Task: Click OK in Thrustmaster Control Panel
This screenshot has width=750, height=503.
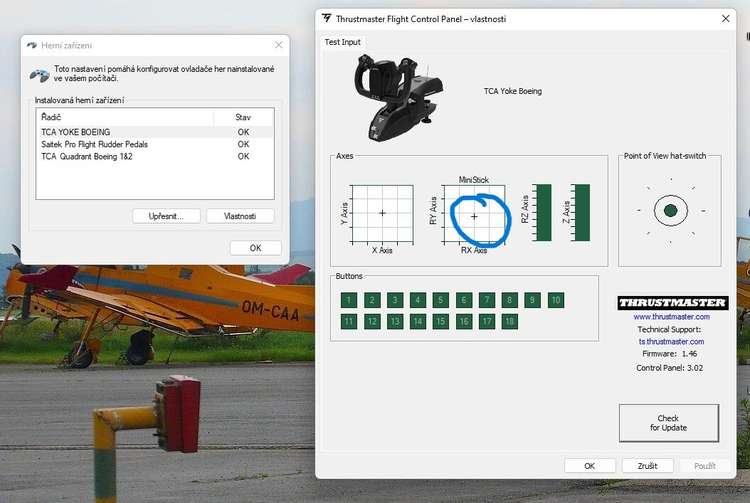Action: pyautogui.click(x=589, y=466)
